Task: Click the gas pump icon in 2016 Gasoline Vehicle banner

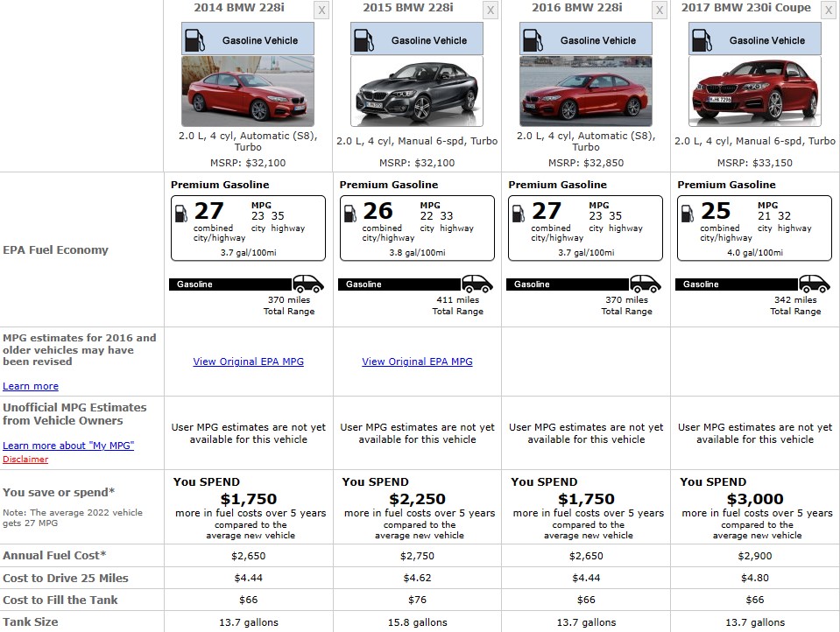Action: pos(533,40)
